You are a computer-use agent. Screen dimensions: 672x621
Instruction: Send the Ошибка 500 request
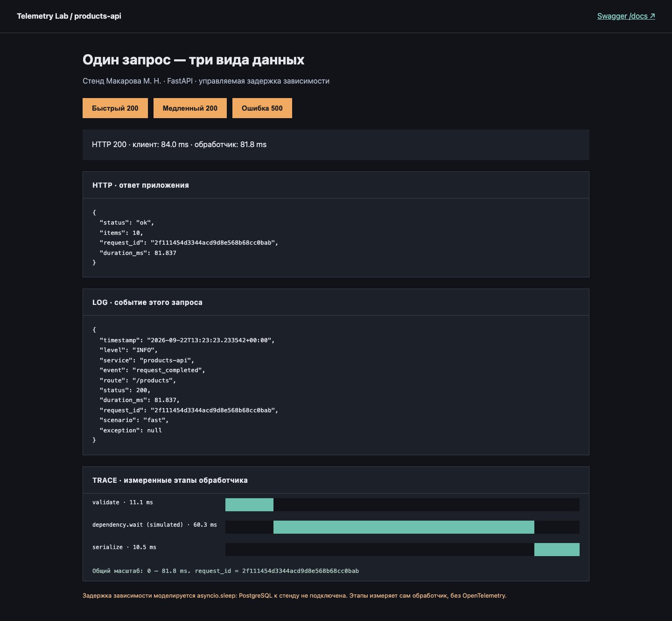[x=262, y=108]
